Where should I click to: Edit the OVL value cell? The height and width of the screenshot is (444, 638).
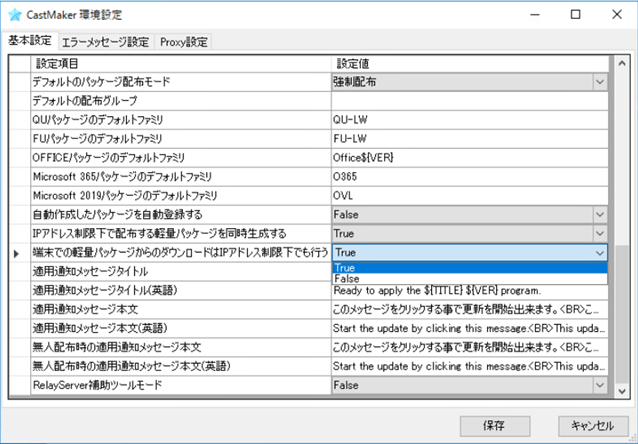click(x=470, y=196)
